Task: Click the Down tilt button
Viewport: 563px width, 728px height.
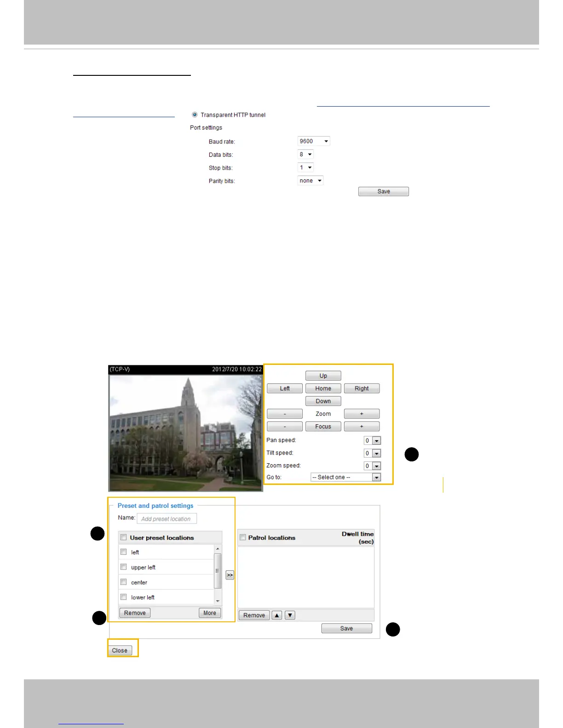Action: (323, 401)
